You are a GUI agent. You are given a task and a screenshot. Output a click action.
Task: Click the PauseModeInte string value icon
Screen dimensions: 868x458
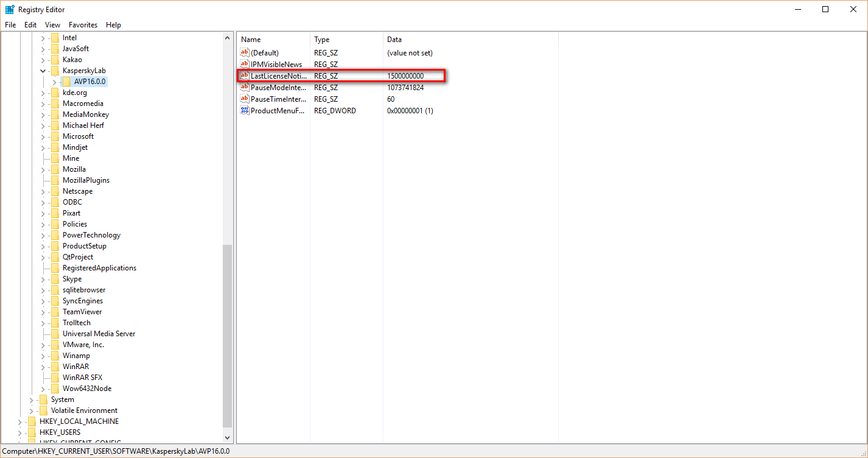click(245, 88)
